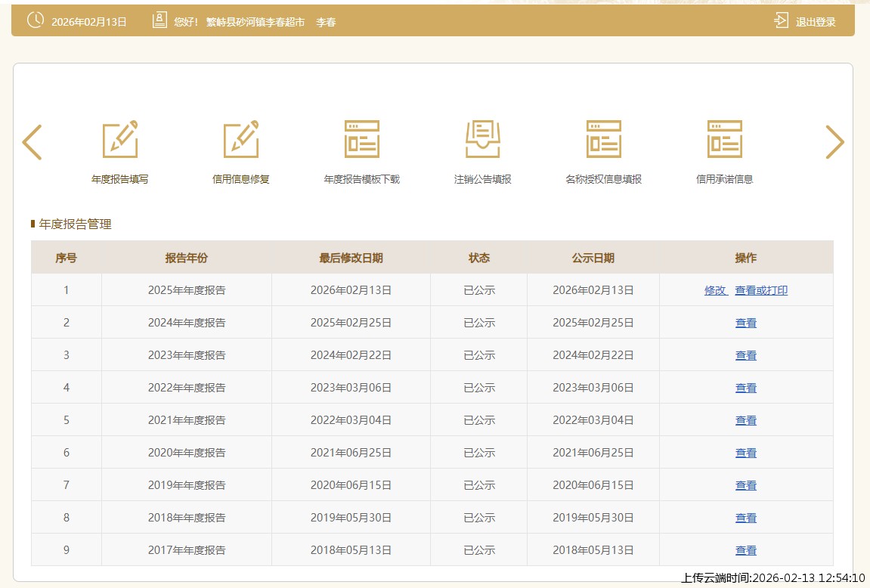
Task: Click the 报告年份 column header
Action: [186, 258]
